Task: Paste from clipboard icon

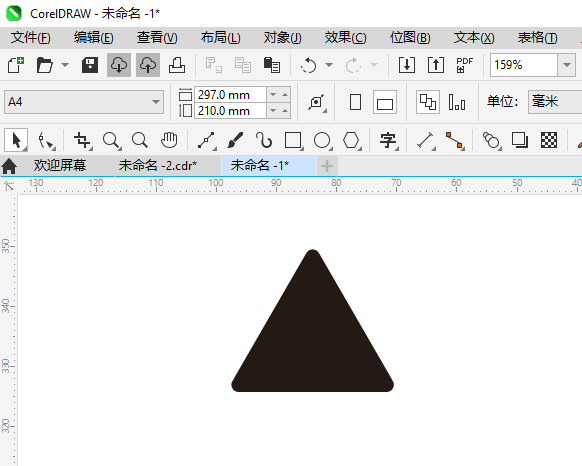Action: pyautogui.click(x=272, y=65)
